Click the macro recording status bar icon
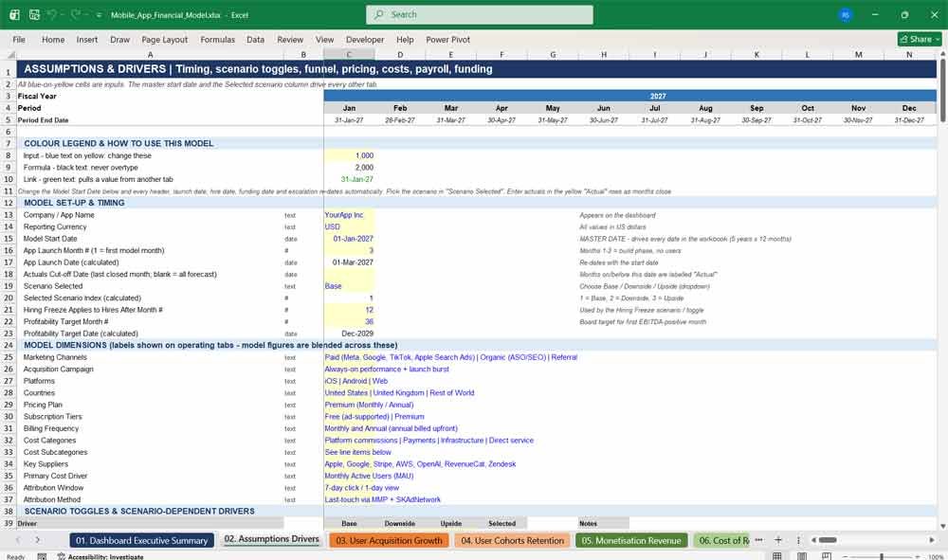Screen dimensions: 948x560 pyautogui.click(x=42, y=556)
